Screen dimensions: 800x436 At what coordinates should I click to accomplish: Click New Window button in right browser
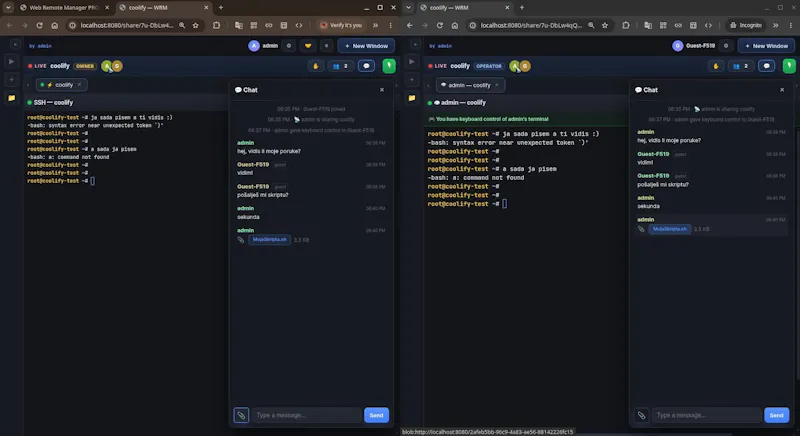(x=766, y=46)
